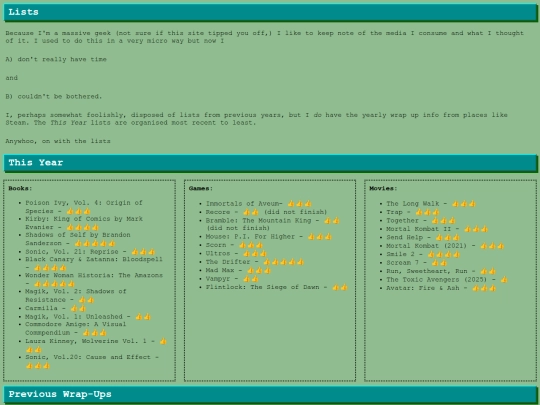This screenshot has height=405, width=540.
Task: Click the "Trap" movie entry
Action: coord(413,212)
